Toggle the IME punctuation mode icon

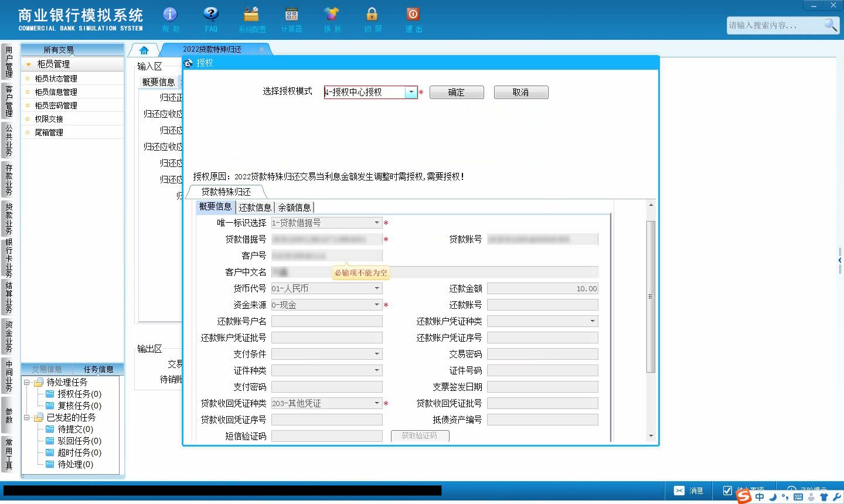(x=785, y=497)
